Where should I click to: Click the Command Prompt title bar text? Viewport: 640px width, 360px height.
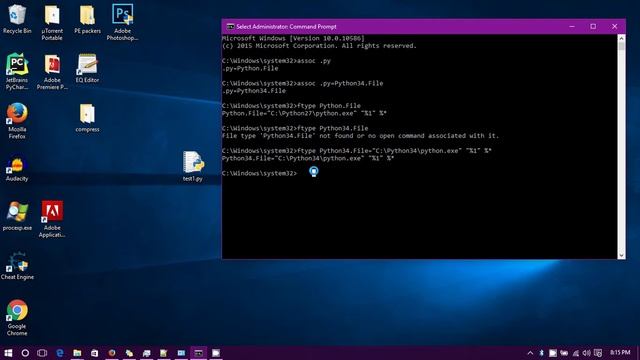[x=287, y=27]
